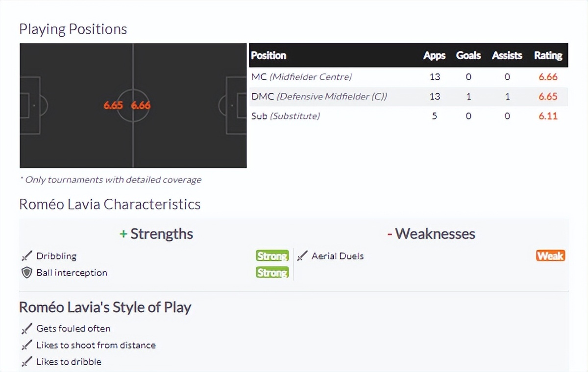Screen dimensions: 588x372
Task: Sort table by Position column header
Action: tap(269, 55)
